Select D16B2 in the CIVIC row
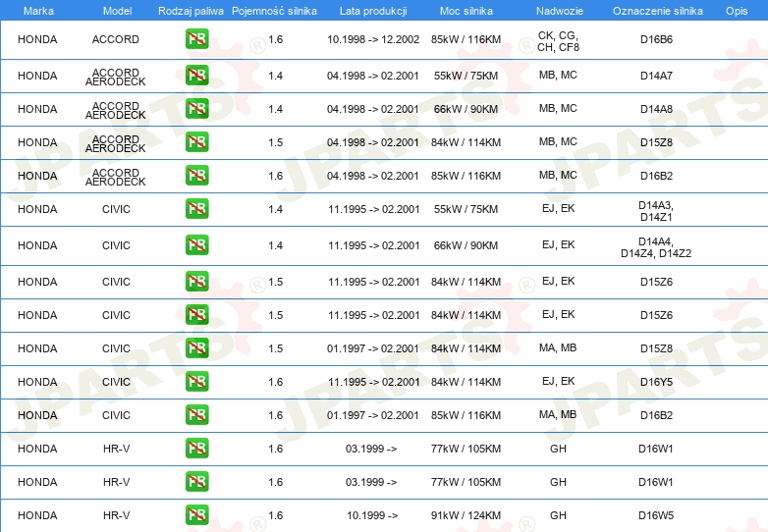Screen dimensions: 768x532 coord(656,415)
